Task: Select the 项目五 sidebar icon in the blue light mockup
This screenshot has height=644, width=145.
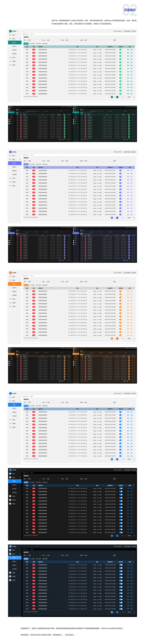Action: tap(10, 427)
